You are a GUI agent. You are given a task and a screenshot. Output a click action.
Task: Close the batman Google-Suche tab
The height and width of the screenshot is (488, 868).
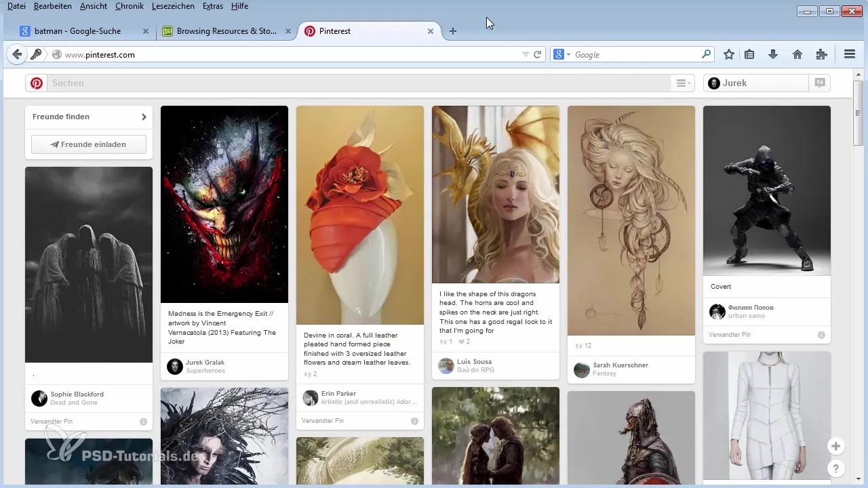146,31
